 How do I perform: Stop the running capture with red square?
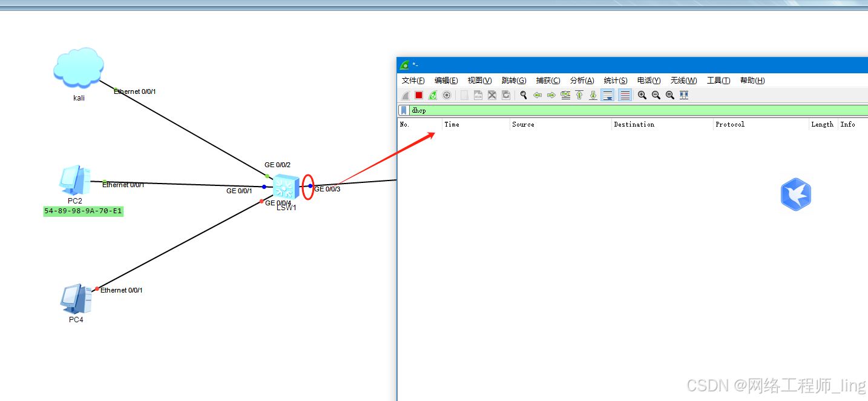tap(419, 95)
